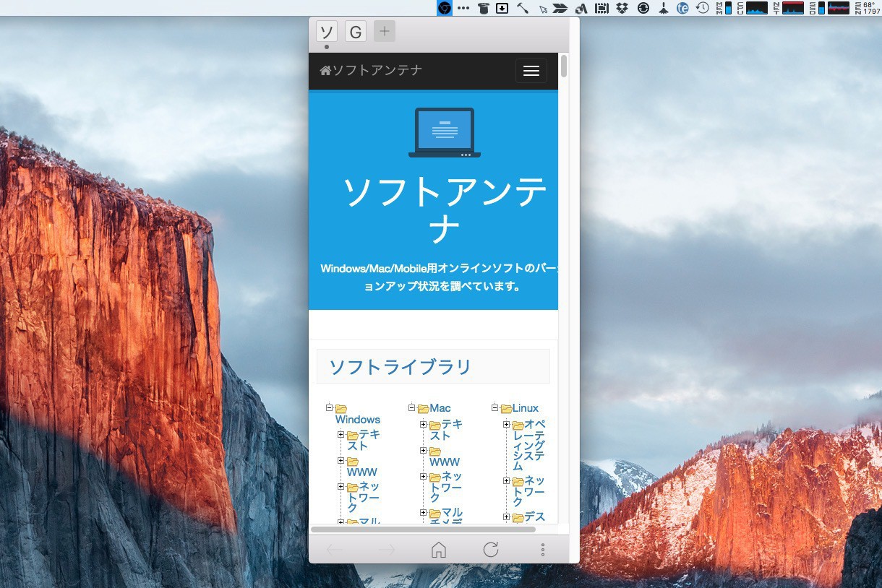The width and height of the screenshot is (882, 588).
Task: Open the Mac category link
Action: pos(440,408)
